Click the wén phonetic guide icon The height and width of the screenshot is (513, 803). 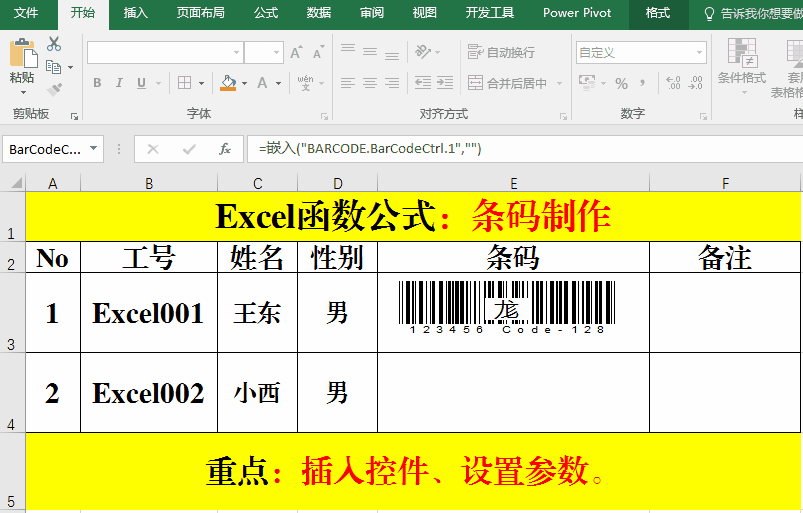coord(305,82)
